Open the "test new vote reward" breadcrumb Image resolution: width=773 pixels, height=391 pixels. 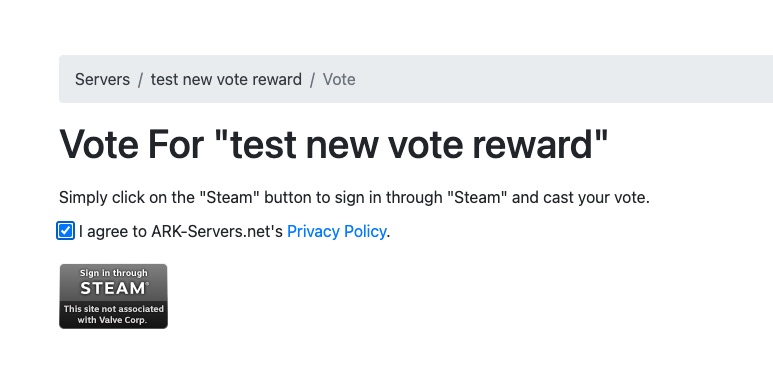point(226,79)
